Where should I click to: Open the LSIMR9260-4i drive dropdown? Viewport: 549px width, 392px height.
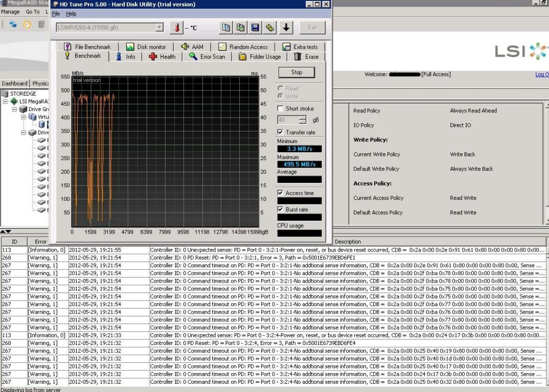tap(159, 27)
